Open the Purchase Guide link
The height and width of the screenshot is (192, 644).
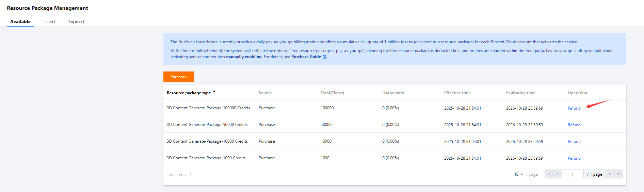click(306, 57)
